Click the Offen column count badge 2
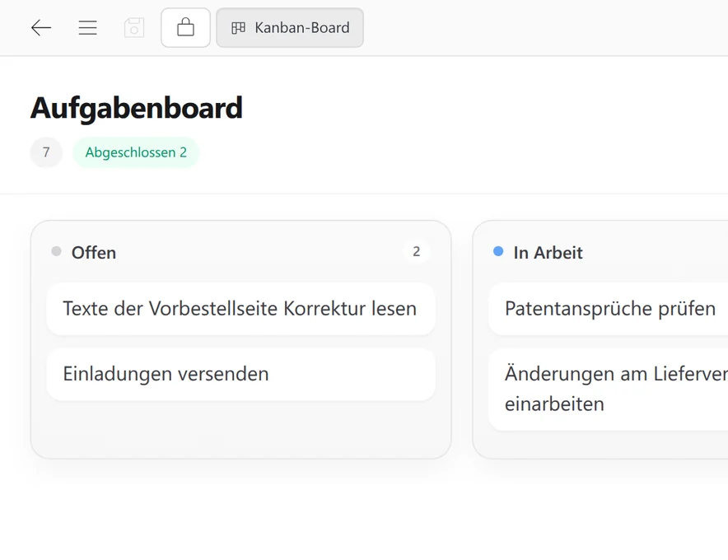Image resolution: width=728 pixels, height=560 pixels. click(x=417, y=252)
